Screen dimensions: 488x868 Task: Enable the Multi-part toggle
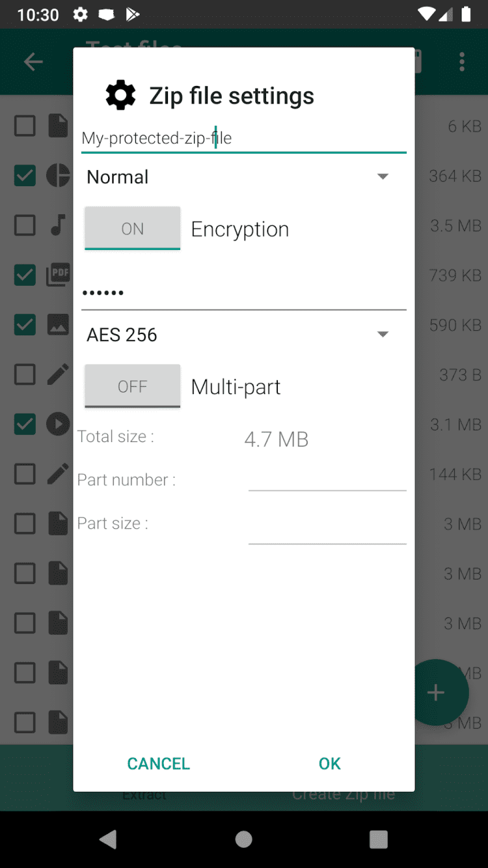tap(132, 387)
